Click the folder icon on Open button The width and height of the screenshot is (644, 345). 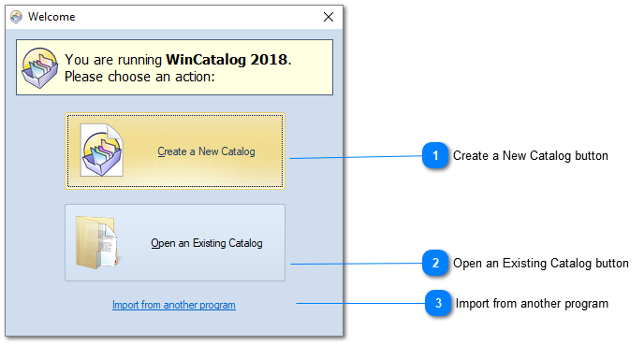click(97, 243)
